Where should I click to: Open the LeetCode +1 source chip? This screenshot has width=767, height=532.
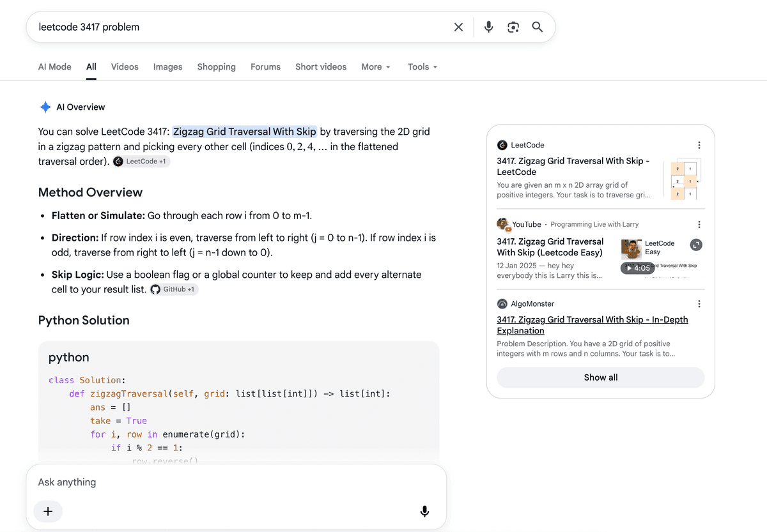pos(141,162)
